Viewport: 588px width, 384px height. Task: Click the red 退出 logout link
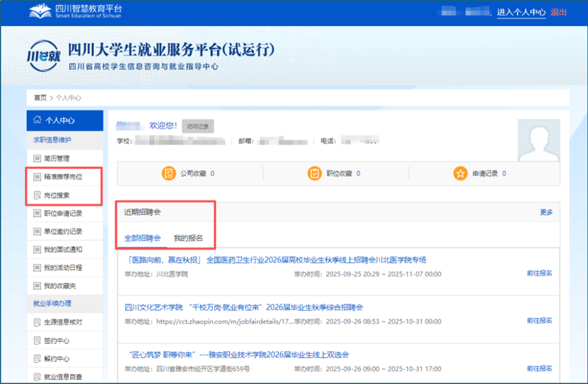tap(558, 12)
